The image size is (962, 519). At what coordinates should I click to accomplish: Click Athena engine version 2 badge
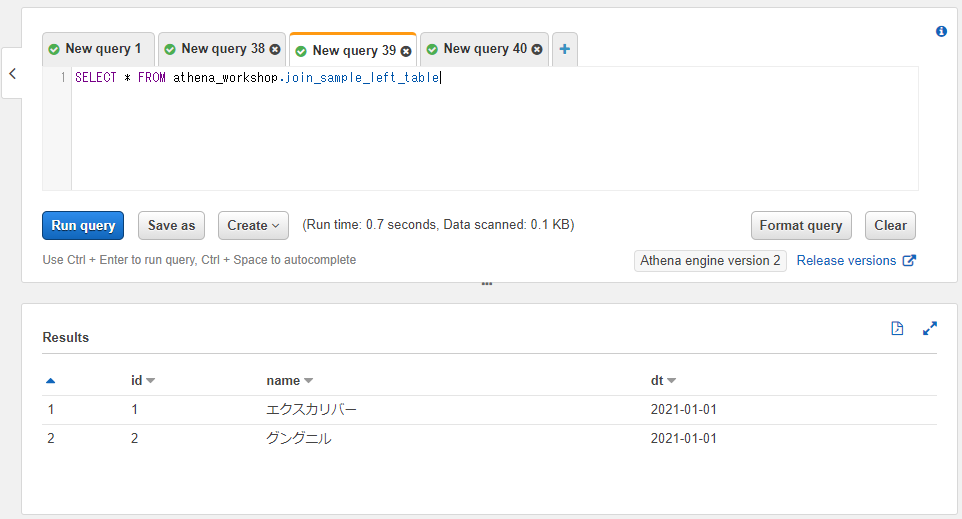tap(710, 260)
